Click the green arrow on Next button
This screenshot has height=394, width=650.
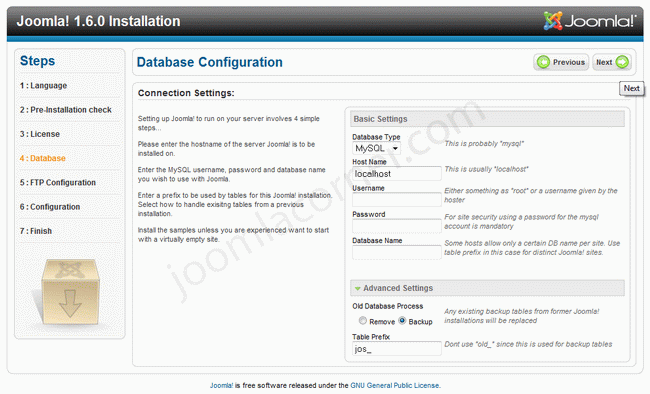point(622,62)
